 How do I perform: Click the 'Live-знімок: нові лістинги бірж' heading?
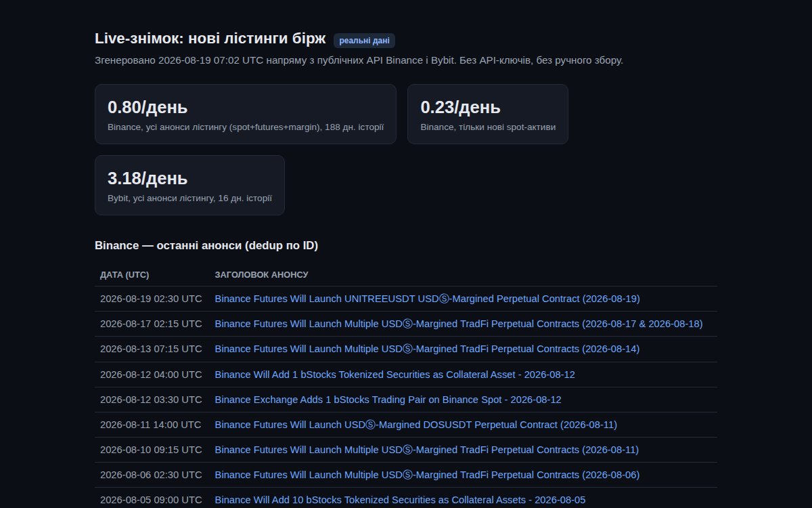pos(210,39)
